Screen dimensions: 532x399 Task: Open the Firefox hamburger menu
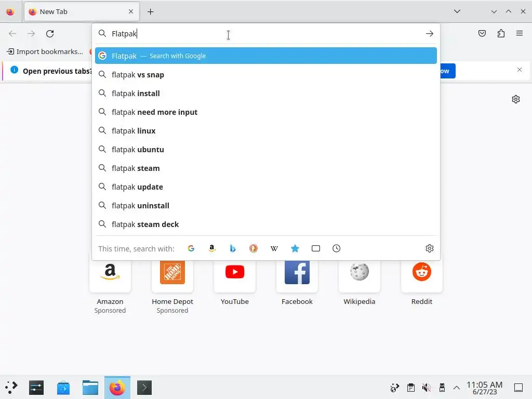[x=520, y=33]
